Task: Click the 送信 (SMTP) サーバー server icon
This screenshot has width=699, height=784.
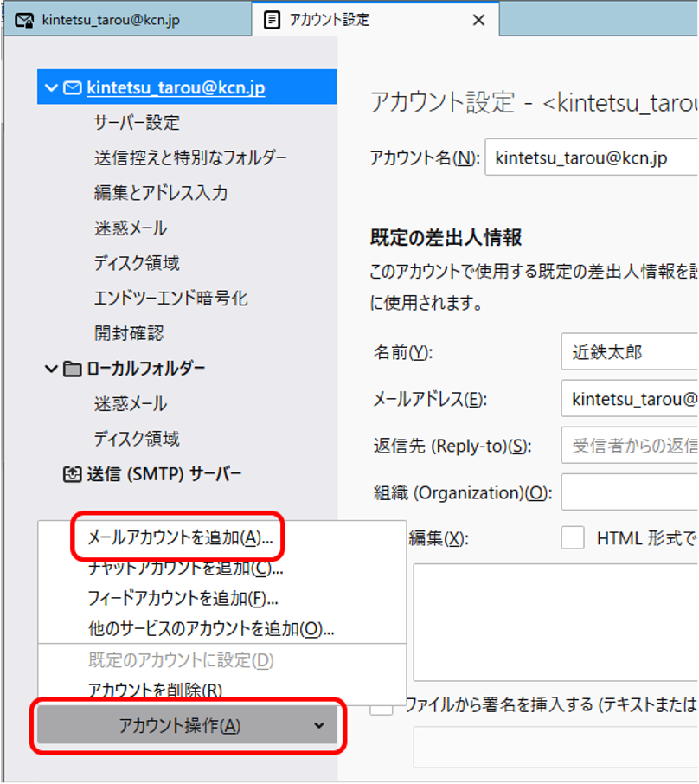Action: [73, 472]
